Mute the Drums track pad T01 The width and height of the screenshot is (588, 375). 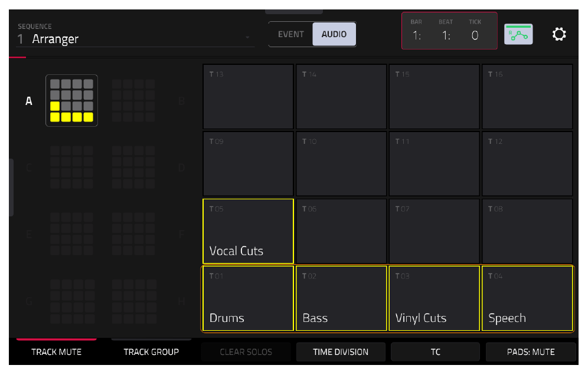pyautogui.click(x=249, y=298)
